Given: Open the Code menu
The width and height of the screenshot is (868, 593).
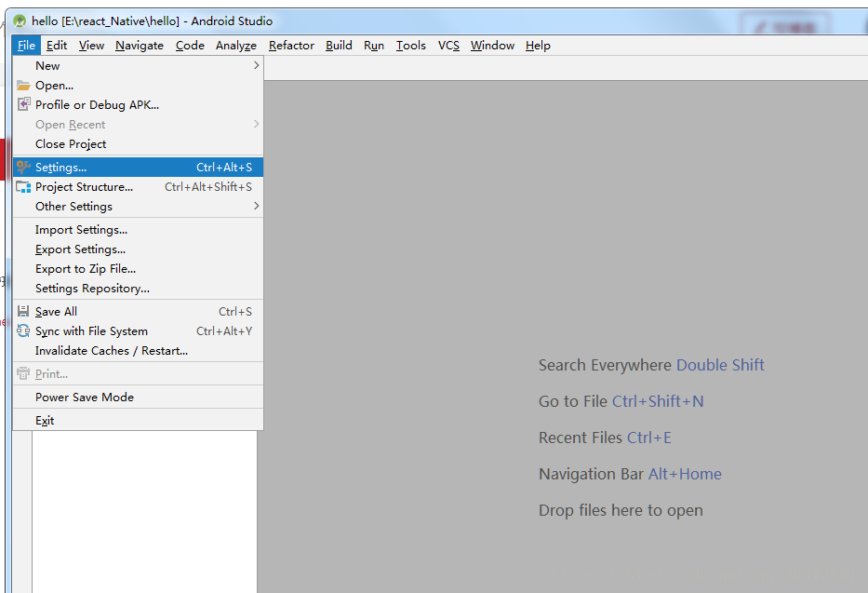Looking at the screenshot, I should 190,46.
